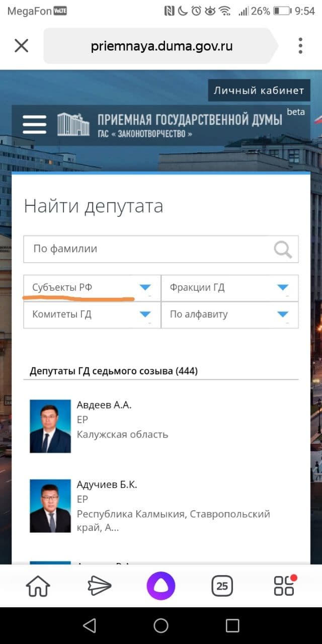Image resolution: width=322 pixels, height=644 pixels.
Task: Tap the Wi-Fi icon in status bar
Action: (225, 11)
